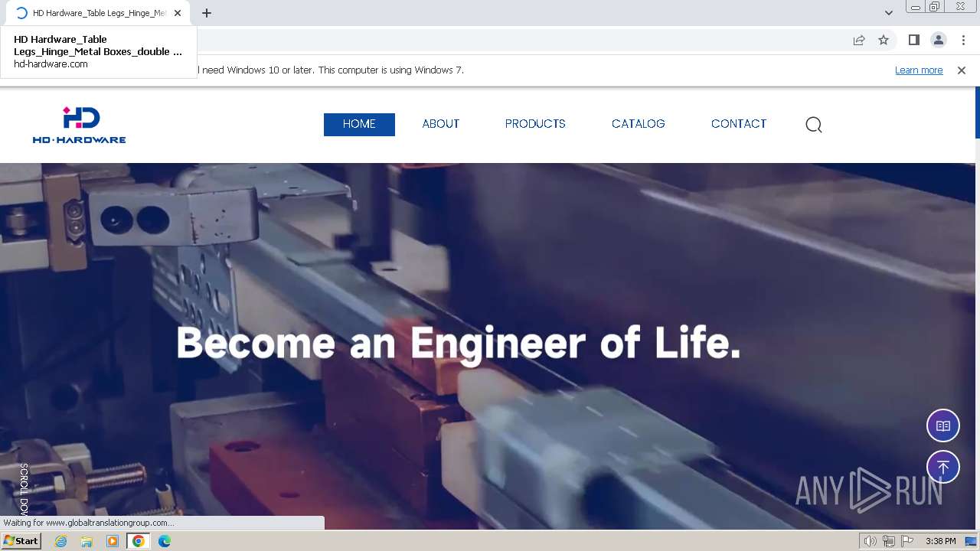Click the 'Become an Engineer of Life.' headline
Viewport: 980px width, 551px height.
coord(458,343)
